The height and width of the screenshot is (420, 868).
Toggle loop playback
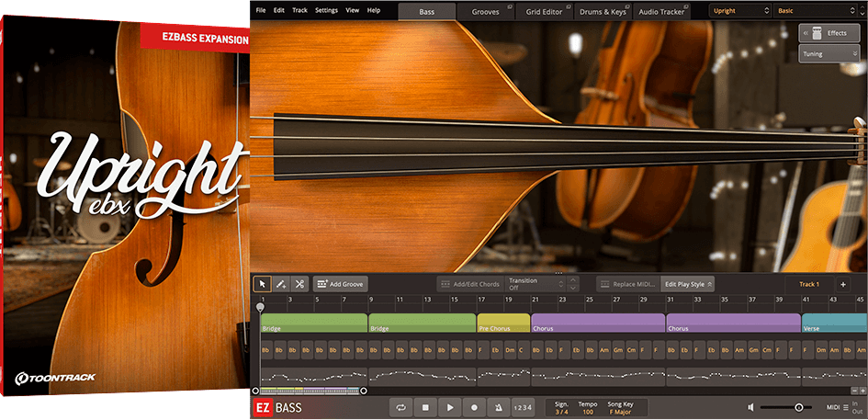point(400,408)
